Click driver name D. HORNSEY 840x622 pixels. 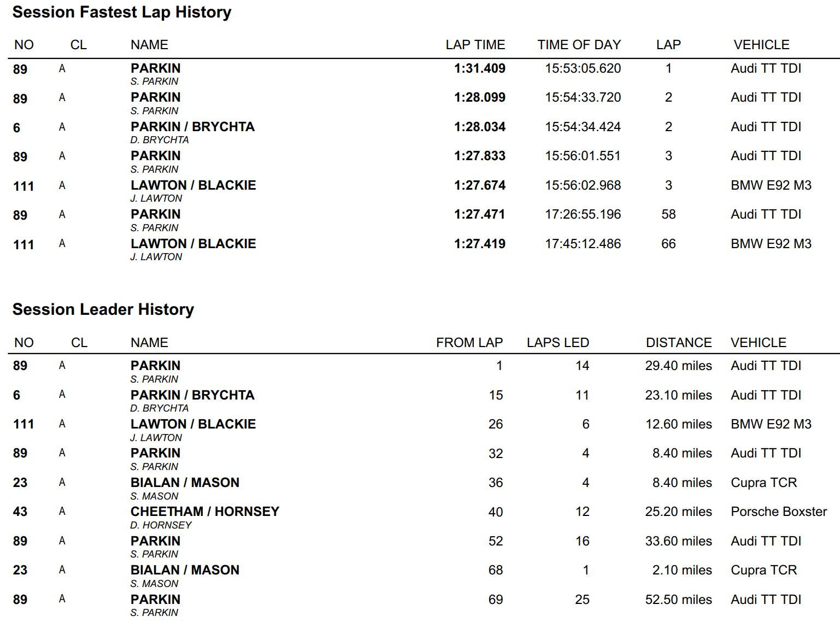pos(161,525)
